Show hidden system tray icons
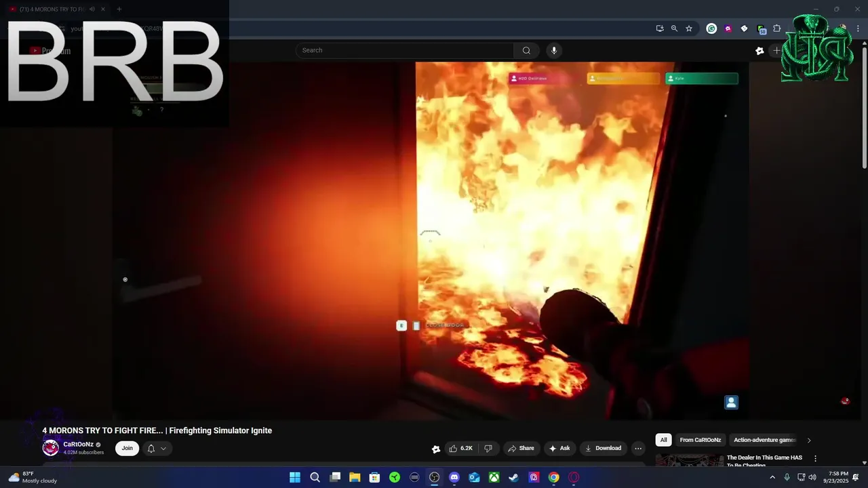Viewport: 868px width, 488px height. tap(772, 477)
